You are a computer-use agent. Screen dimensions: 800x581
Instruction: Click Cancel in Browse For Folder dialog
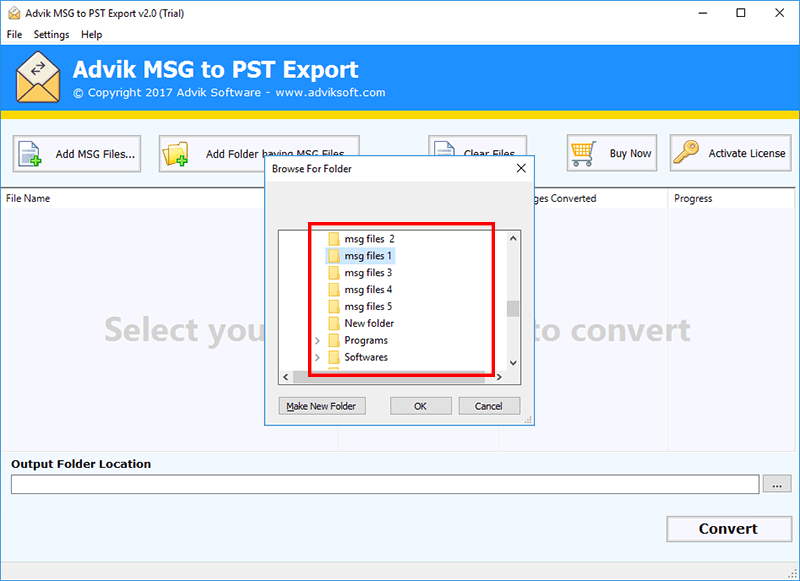(489, 406)
